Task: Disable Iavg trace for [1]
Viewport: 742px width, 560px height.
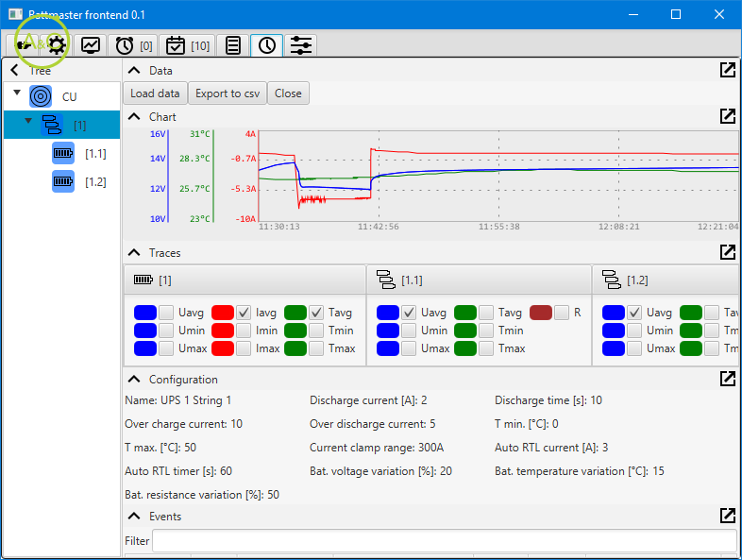Action: (244, 313)
